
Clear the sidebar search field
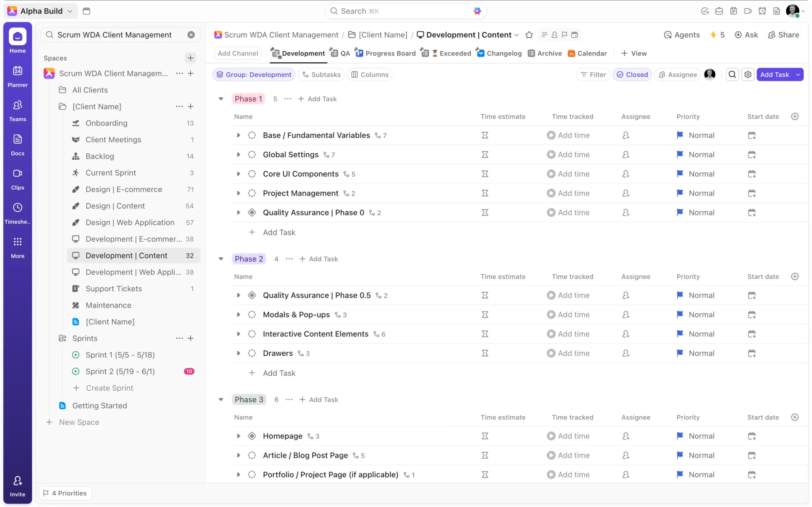pos(191,35)
